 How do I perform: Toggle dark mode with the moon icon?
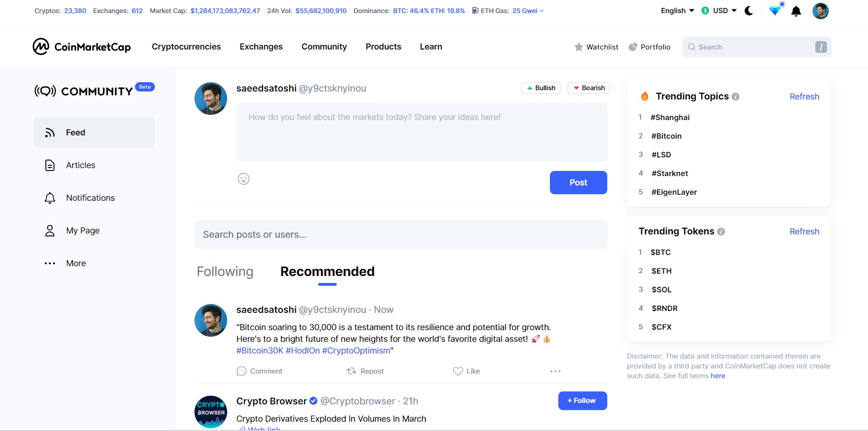(749, 11)
